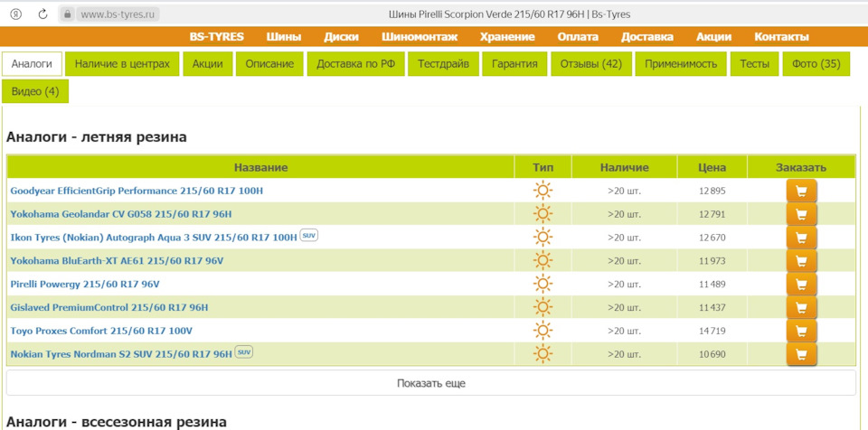
Task: Add Goodyear EfficientGrip Performance to cart
Action: 801,191
